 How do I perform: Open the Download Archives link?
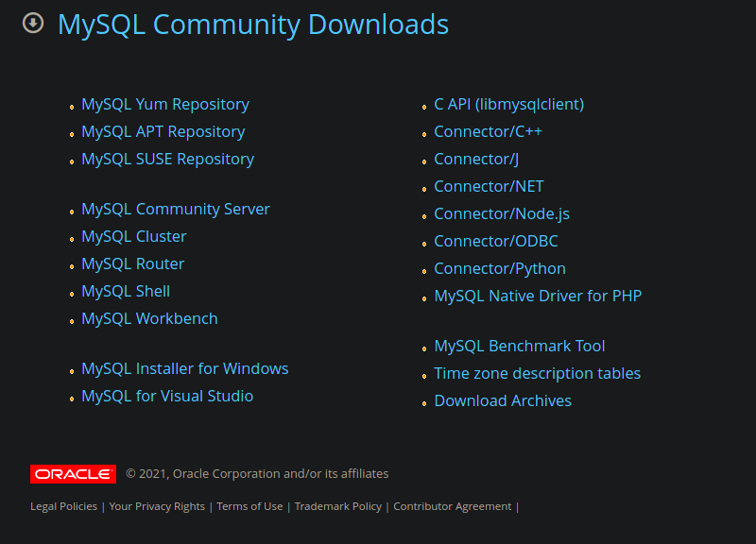coord(503,400)
